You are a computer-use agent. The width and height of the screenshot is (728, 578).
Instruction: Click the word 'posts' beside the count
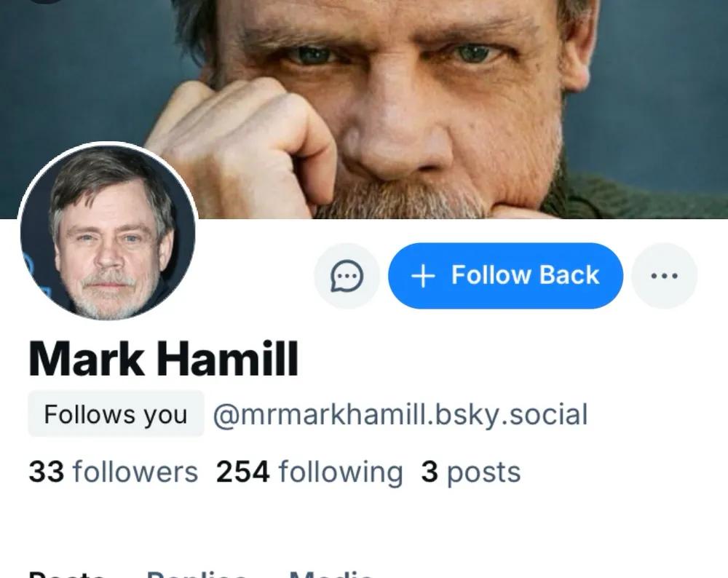pyautogui.click(x=483, y=472)
